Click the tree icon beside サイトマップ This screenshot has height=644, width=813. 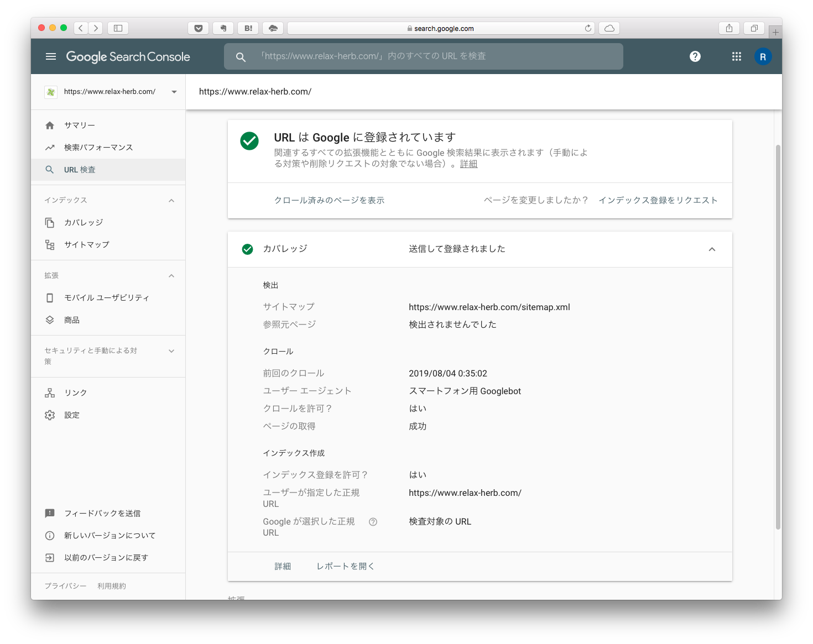[x=50, y=245]
